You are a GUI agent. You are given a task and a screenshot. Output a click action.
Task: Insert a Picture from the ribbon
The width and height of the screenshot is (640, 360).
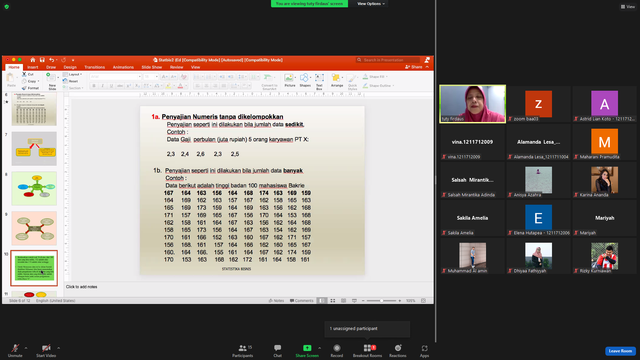click(289, 80)
